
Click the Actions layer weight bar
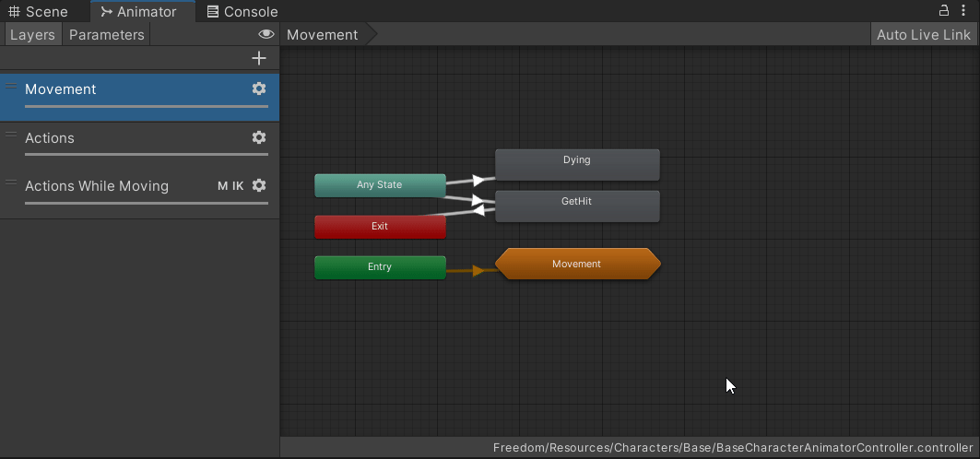click(147, 154)
